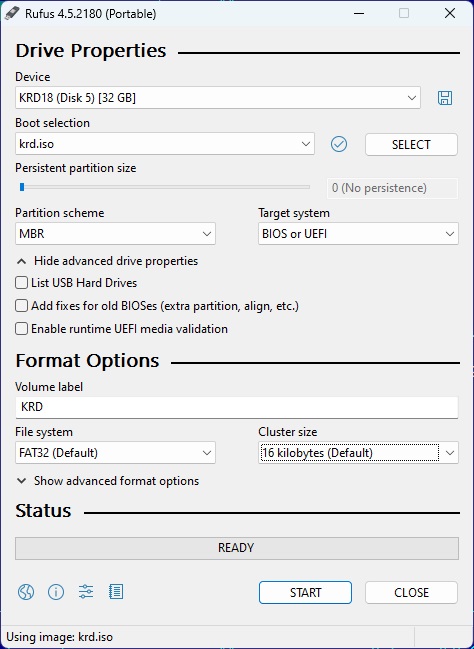
Task: Click the persistence size field showing 0
Action: coord(392,188)
